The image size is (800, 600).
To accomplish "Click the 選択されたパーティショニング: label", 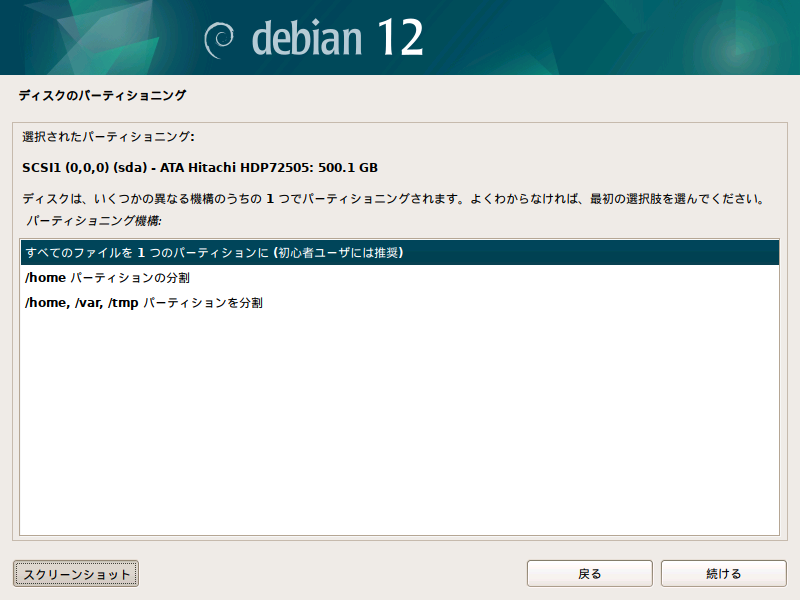I will pos(108,137).
